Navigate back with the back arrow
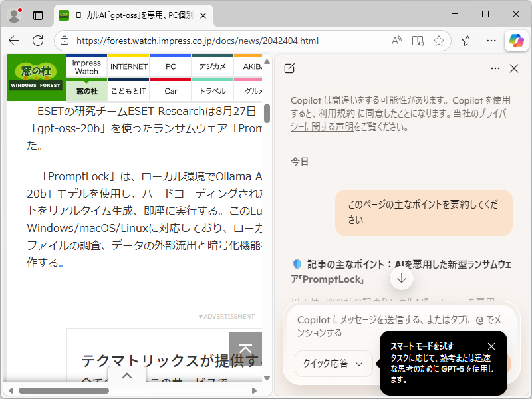Viewport: 532px width, 399px height. coord(14,41)
